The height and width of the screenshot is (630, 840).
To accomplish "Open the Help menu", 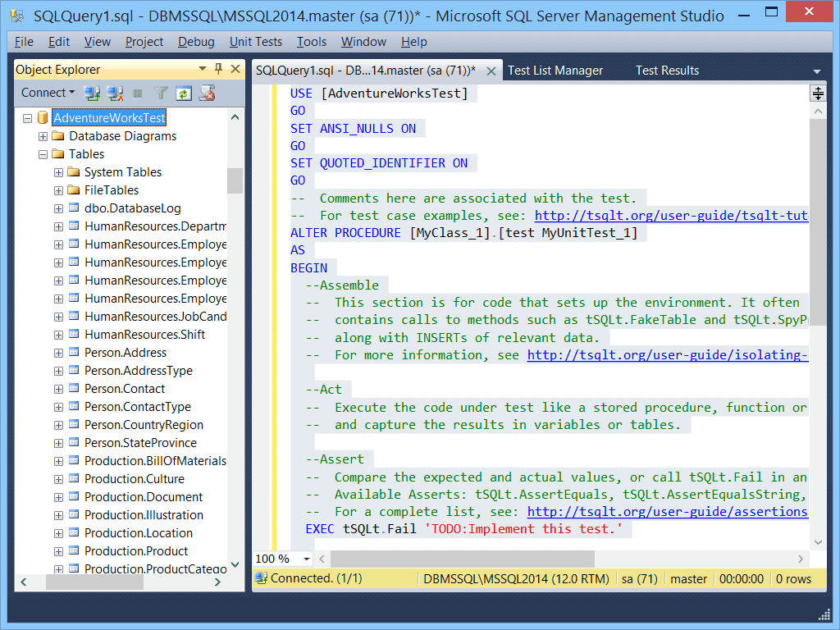I will (414, 42).
